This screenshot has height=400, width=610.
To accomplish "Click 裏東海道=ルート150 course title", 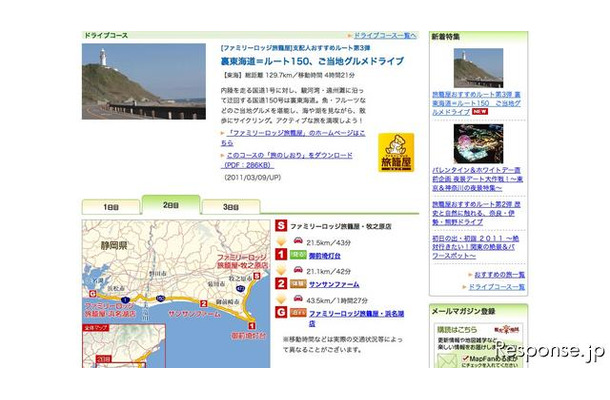I will click(x=312, y=61).
